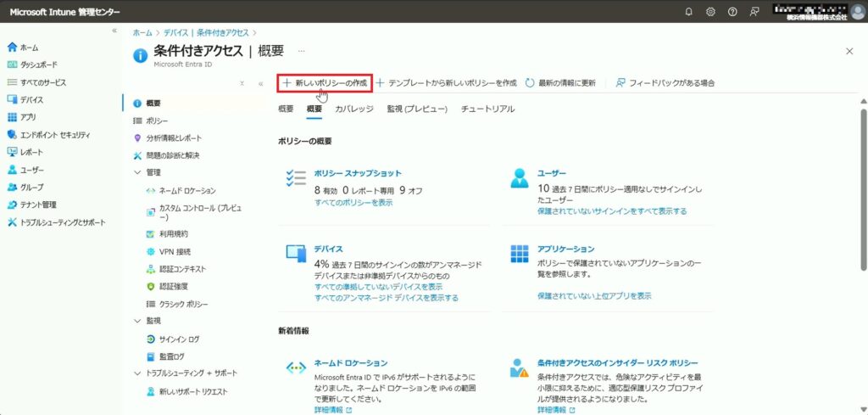Open the help question mark icon
868x415 pixels.
[x=732, y=12]
